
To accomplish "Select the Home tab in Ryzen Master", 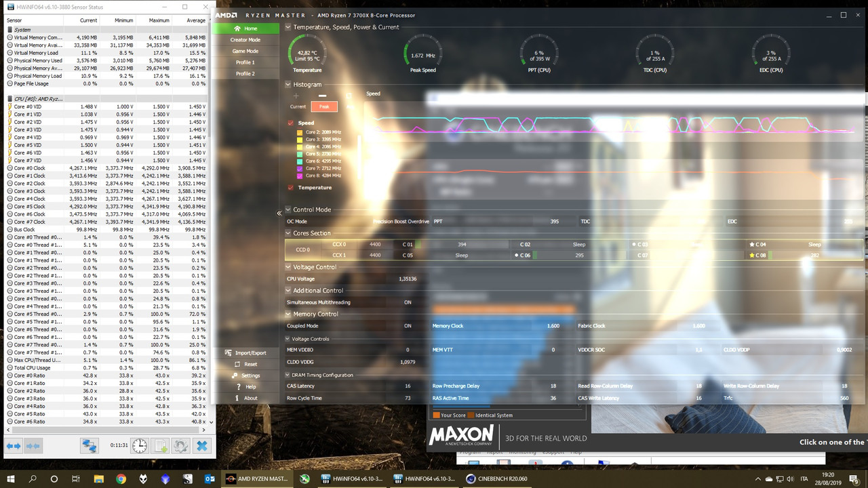I will (x=245, y=28).
